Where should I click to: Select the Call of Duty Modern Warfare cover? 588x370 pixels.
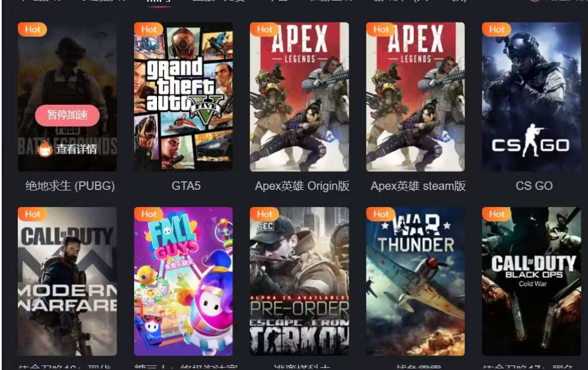point(67,281)
